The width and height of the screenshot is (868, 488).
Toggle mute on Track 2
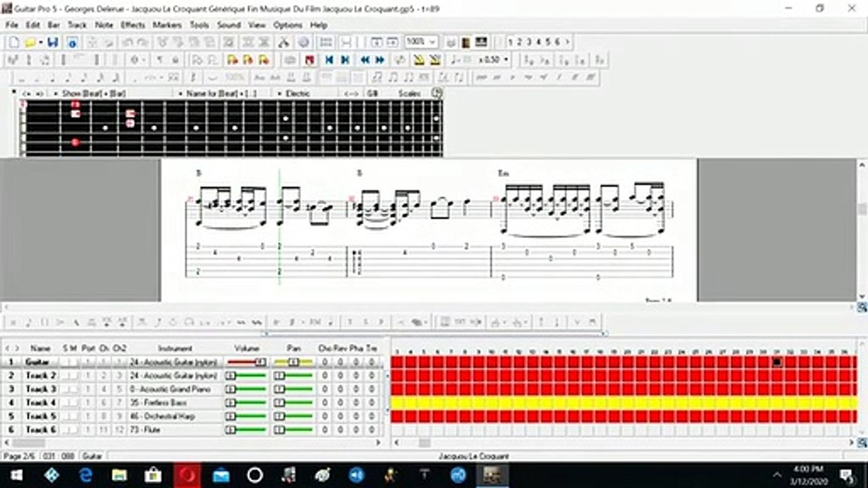click(73, 375)
